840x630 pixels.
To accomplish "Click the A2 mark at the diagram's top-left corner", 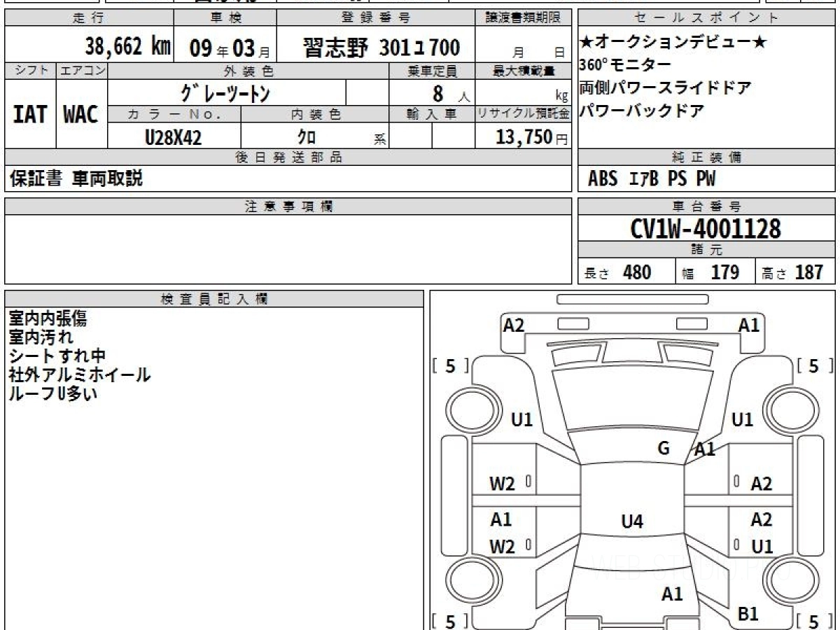I will (514, 325).
